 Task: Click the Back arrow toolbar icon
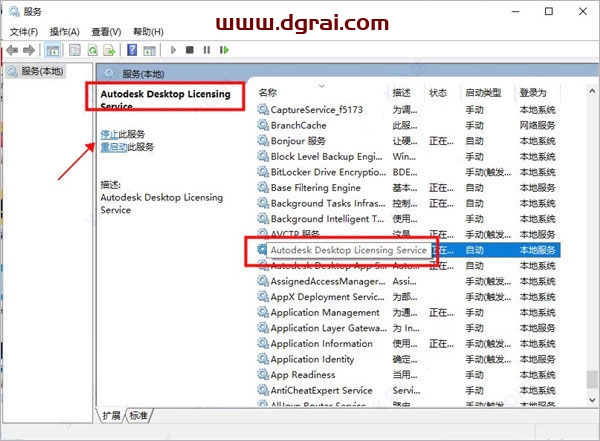[x=12, y=50]
